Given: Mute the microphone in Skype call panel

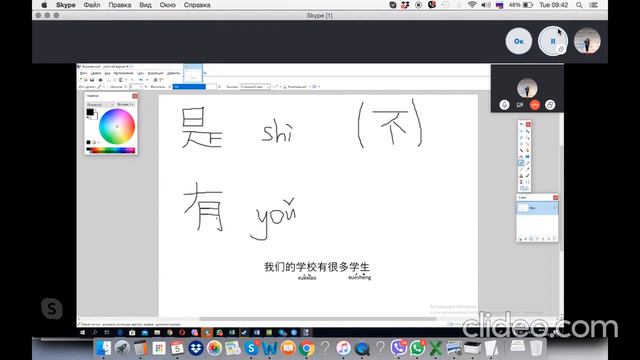Looking at the screenshot, I should [x=504, y=105].
